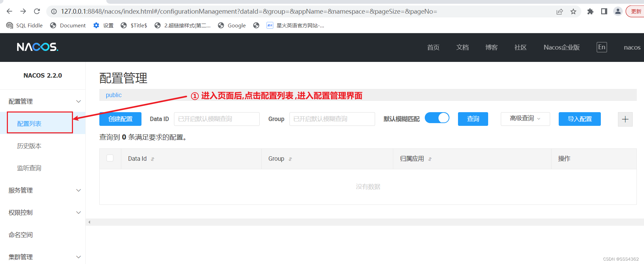
Task: Click the site info icon in address bar
Action: [x=54, y=12]
